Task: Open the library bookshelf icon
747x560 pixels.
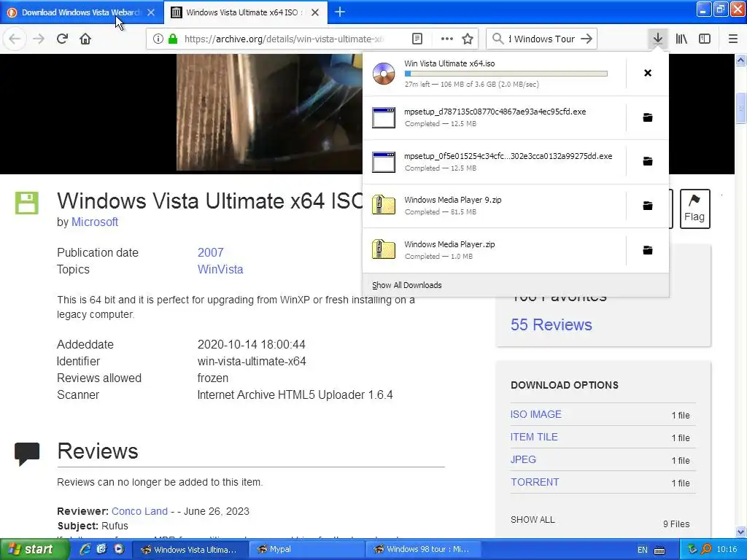Action: pyautogui.click(x=681, y=39)
